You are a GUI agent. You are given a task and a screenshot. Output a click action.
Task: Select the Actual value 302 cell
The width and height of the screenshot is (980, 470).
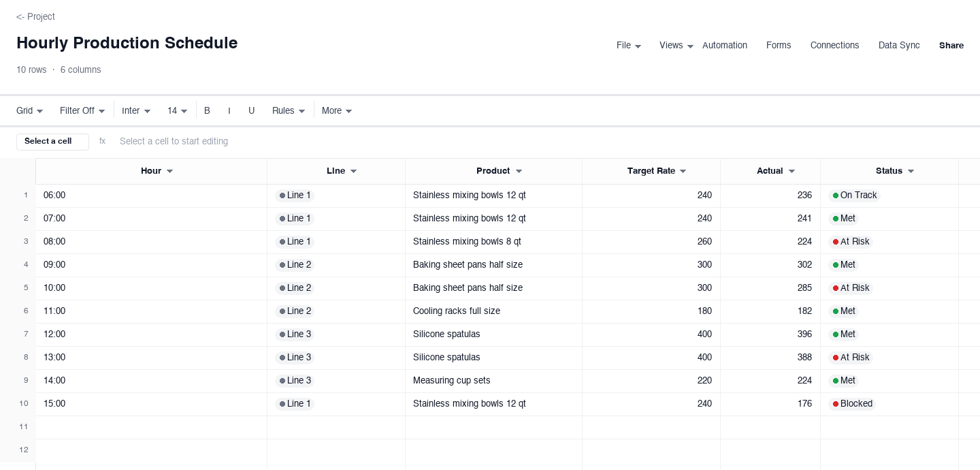tap(770, 265)
